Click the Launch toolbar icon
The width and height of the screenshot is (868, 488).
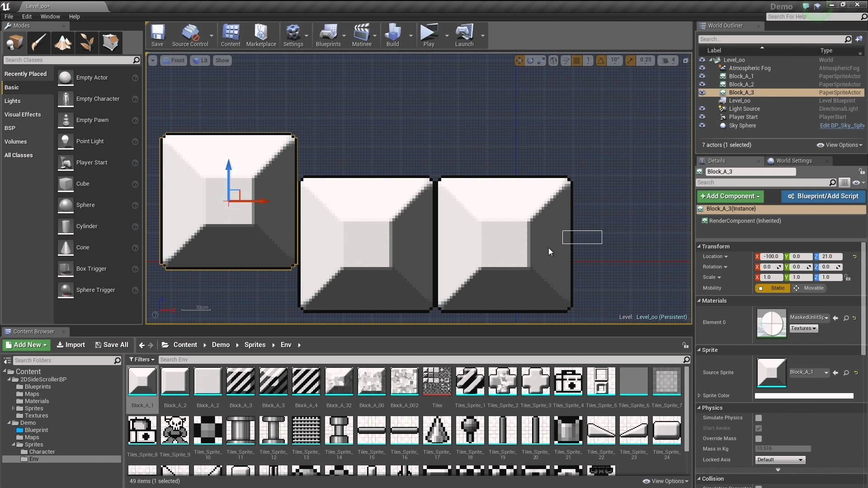point(464,35)
